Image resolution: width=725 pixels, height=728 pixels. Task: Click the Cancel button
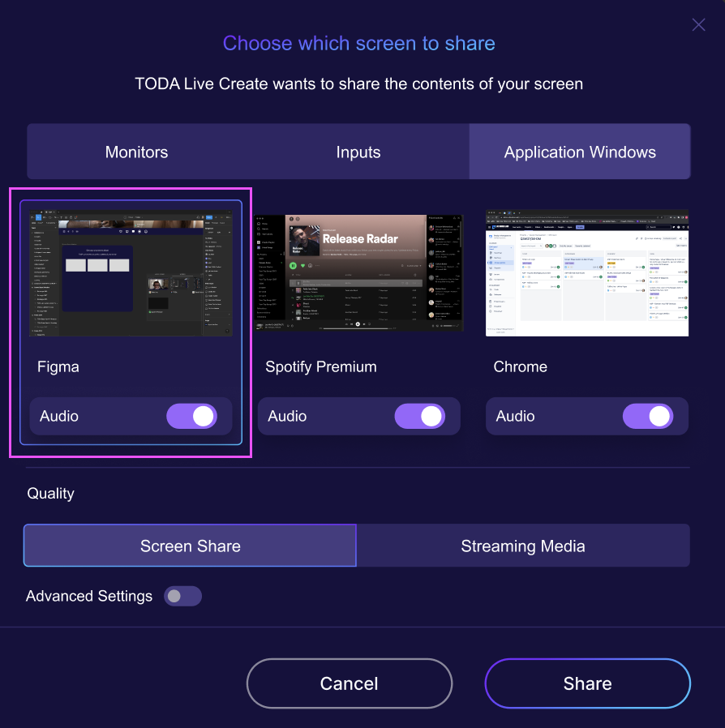(350, 683)
